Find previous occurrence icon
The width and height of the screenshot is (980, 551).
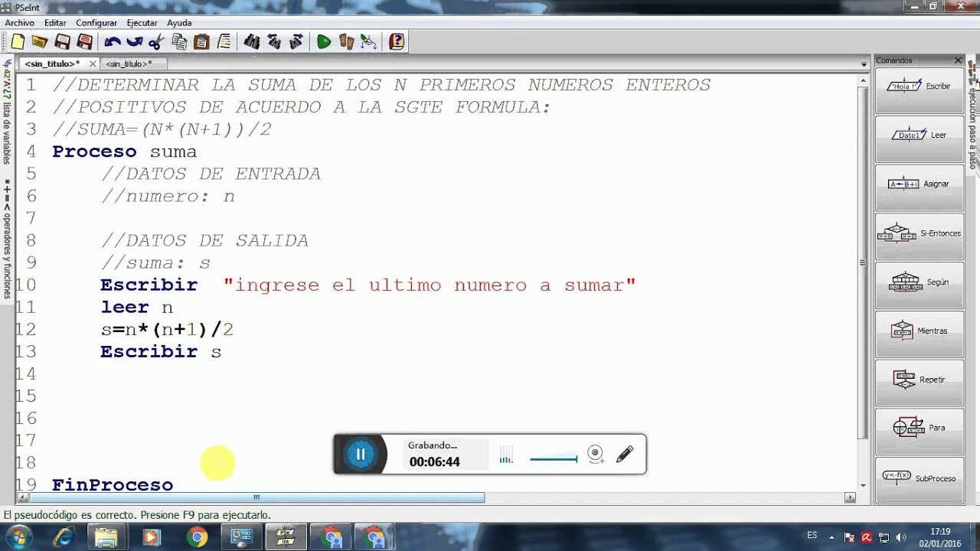[x=273, y=41]
